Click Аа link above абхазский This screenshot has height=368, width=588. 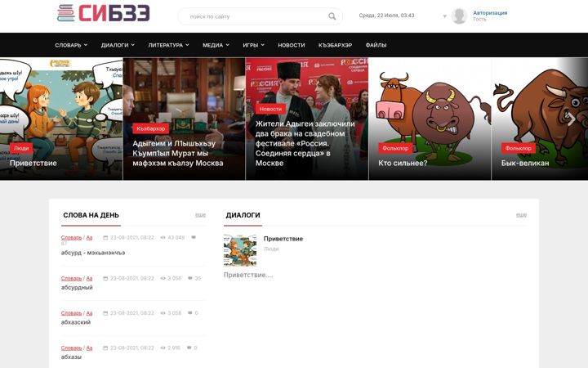pos(89,313)
